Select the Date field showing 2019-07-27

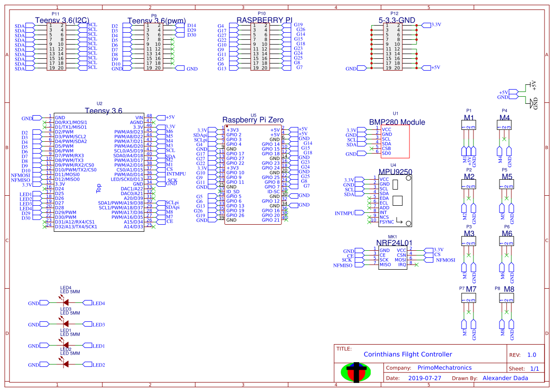pyautogui.click(x=425, y=378)
